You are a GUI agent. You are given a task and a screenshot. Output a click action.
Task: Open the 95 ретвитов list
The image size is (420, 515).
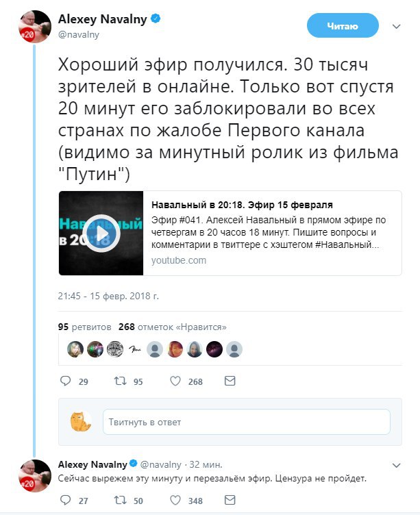[84, 327]
